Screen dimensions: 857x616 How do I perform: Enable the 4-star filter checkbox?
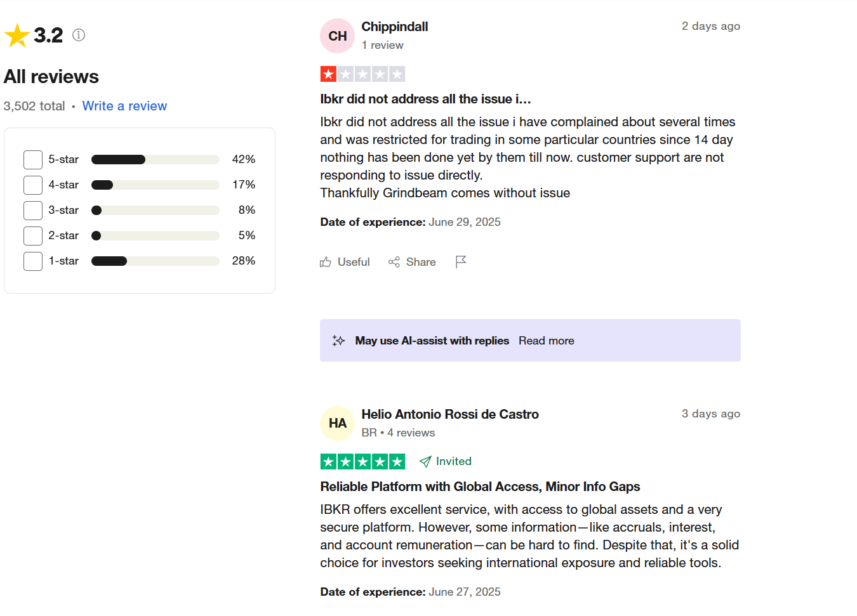pyautogui.click(x=33, y=185)
